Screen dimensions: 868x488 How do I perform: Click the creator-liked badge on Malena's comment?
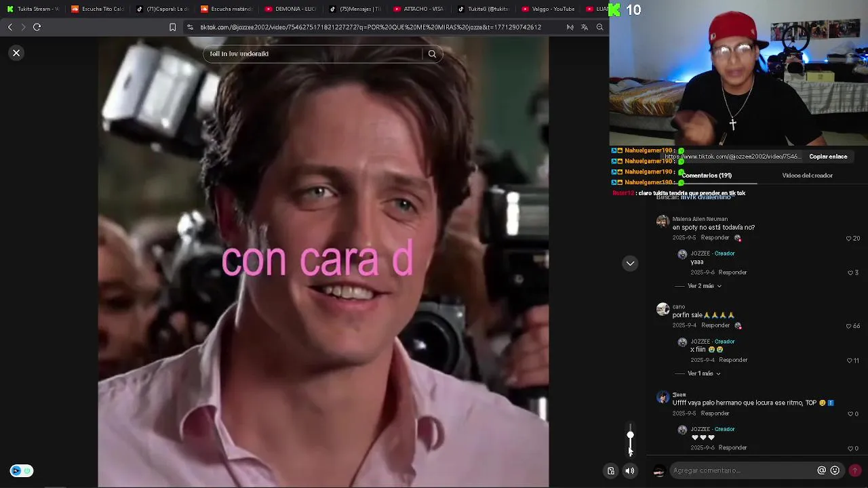pos(738,239)
